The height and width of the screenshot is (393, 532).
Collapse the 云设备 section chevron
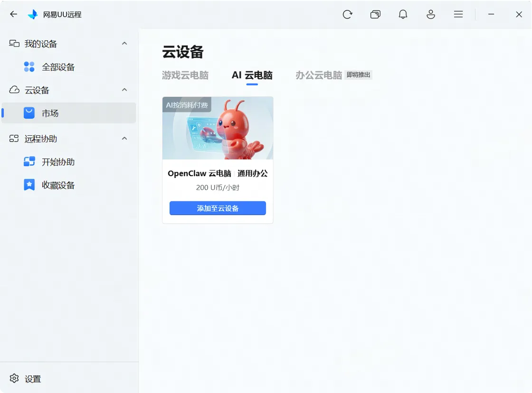[x=124, y=90]
